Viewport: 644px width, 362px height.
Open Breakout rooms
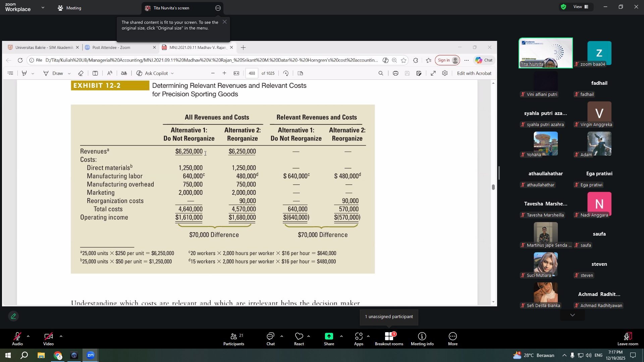pyautogui.click(x=389, y=339)
